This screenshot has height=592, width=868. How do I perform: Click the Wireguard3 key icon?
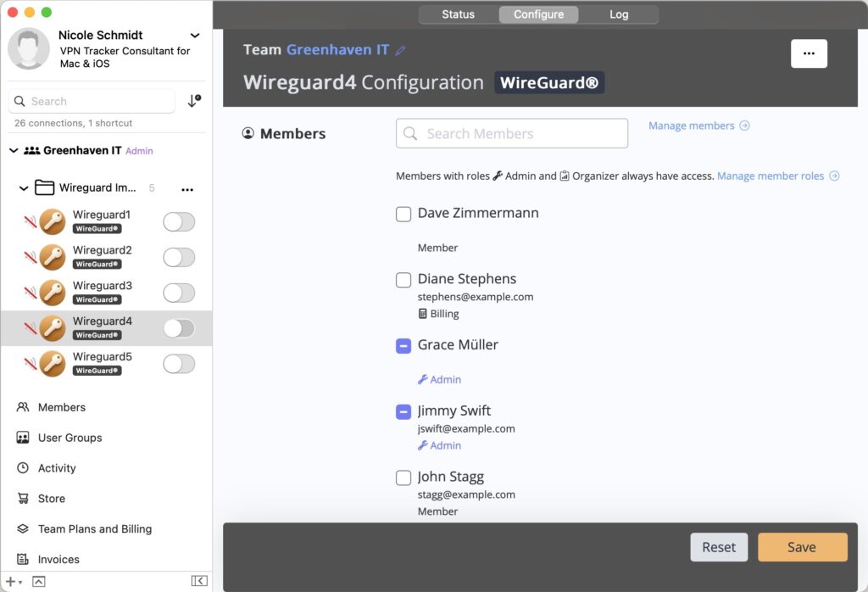53,293
